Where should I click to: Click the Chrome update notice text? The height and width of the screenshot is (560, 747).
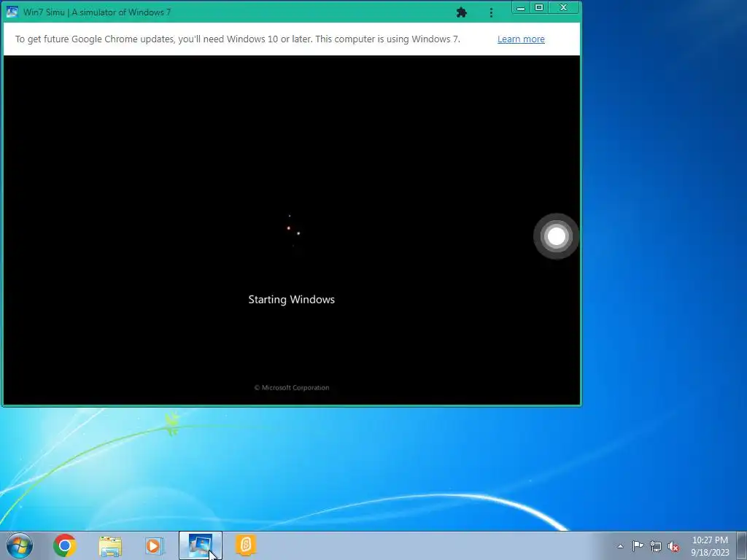point(237,39)
